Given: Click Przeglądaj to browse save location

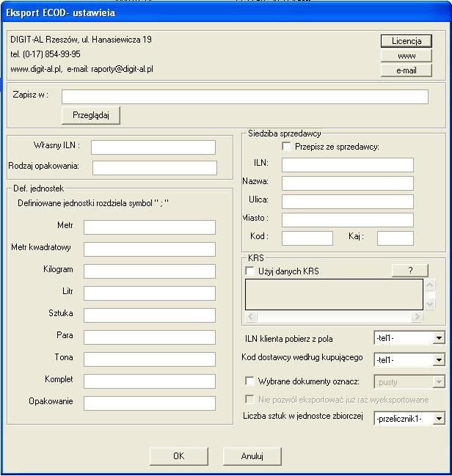Looking at the screenshot, I should [x=91, y=115].
